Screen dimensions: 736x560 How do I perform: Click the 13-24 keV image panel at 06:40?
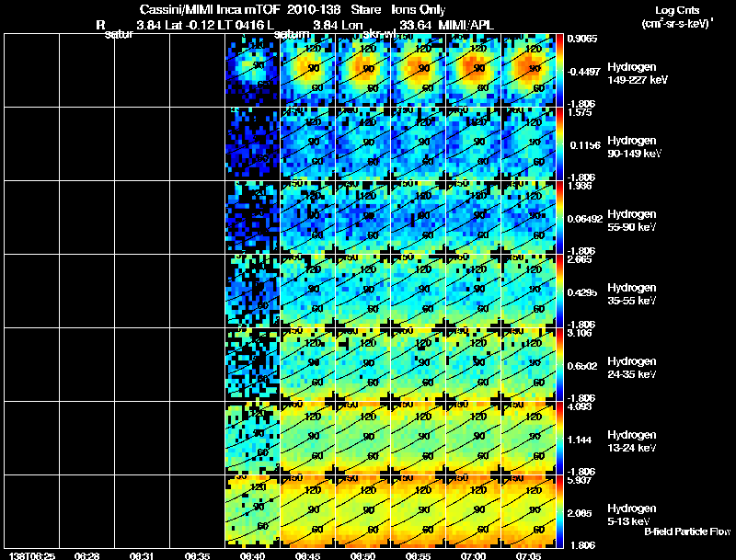coord(252,439)
